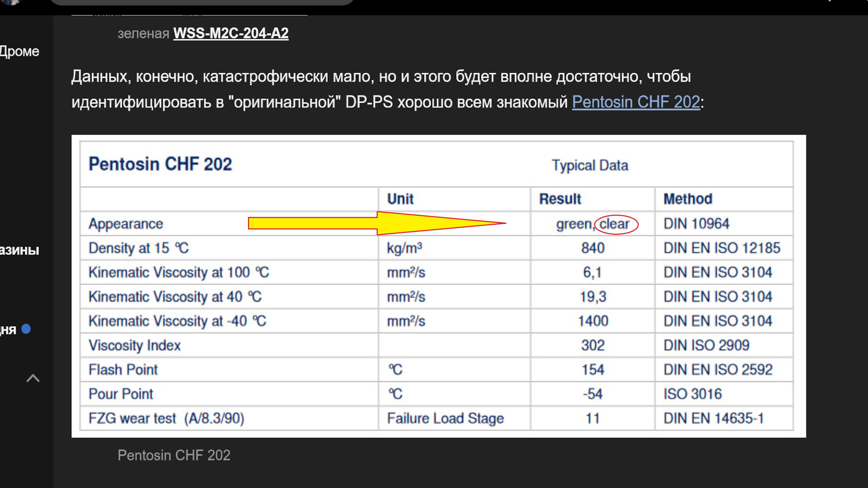This screenshot has height=488, width=868.
Task: Click the image caption 'Pentosin CHF 202'
Action: [x=174, y=455]
